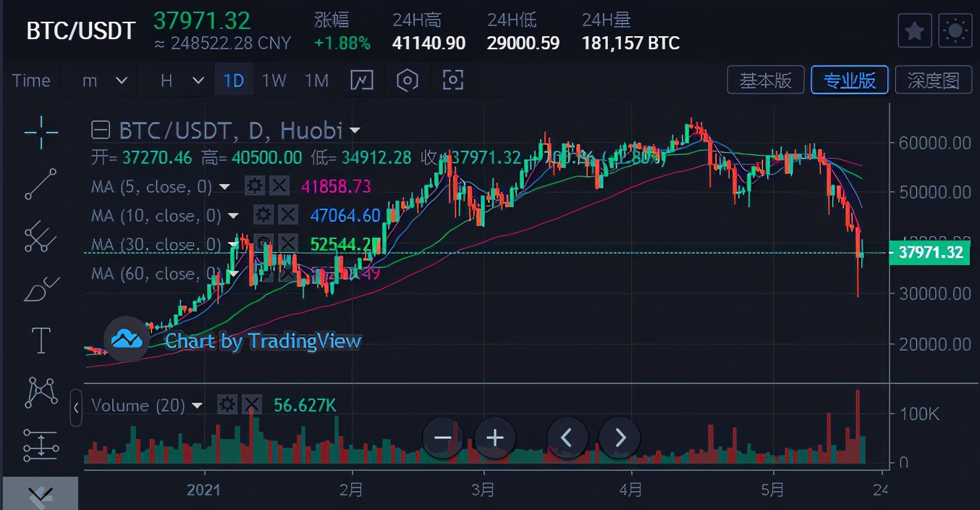Select the text annotation tool
980x510 pixels.
click(x=41, y=340)
